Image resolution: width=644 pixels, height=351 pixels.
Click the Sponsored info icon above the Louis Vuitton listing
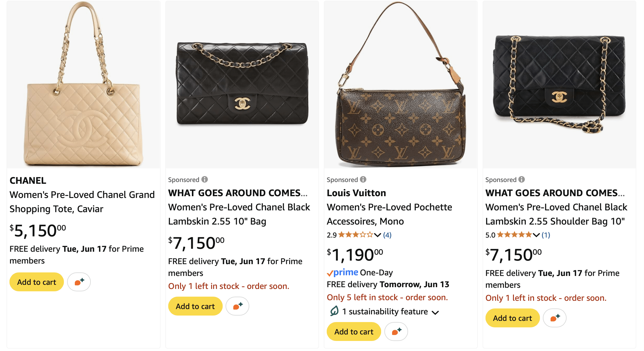point(363,179)
